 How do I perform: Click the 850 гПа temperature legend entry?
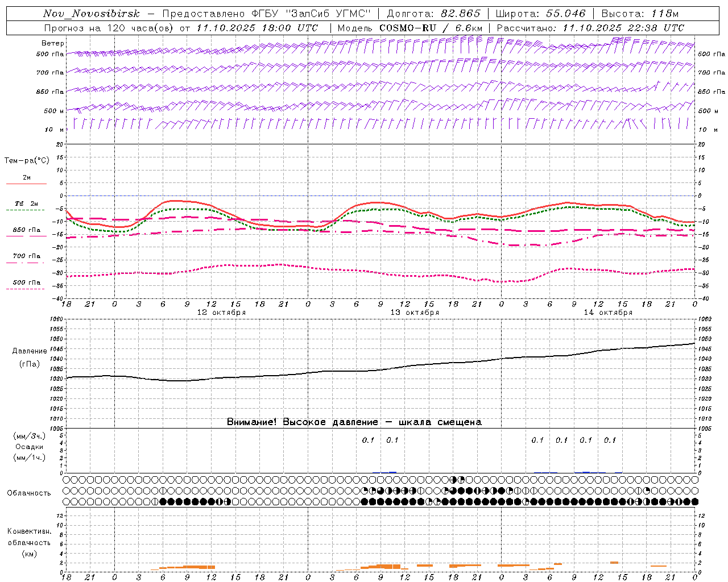coord(27,230)
